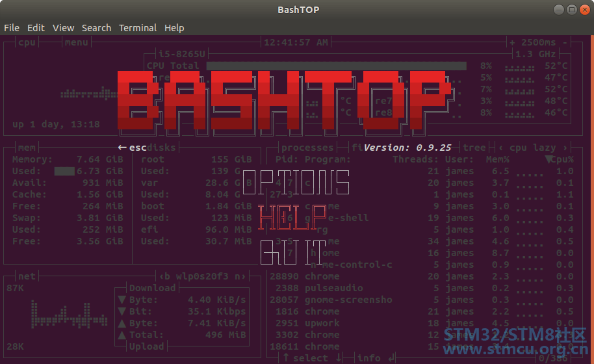Select chrome process with pid 18611
594x364 pixels.
point(421,347)
